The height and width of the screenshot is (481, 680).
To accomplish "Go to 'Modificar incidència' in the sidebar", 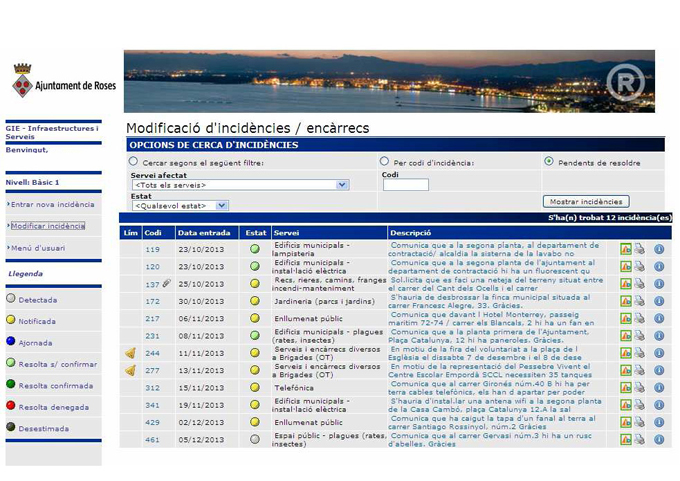I will (48, 226).
